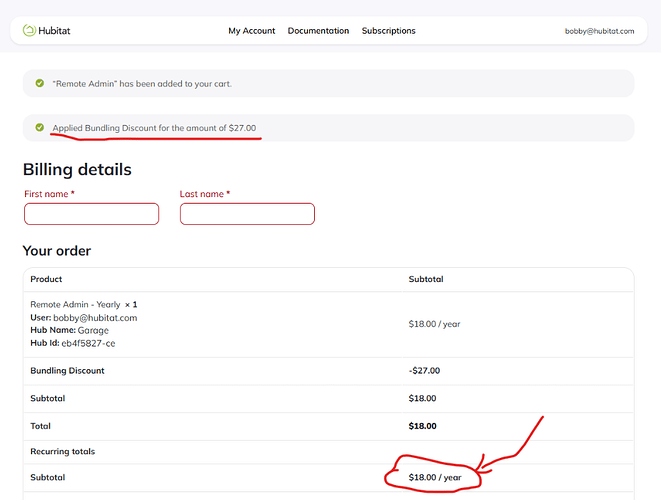Click the -$27.00 Bundling Discount amount
This screenshot has height=500, width=661.
tap(424, 370)
